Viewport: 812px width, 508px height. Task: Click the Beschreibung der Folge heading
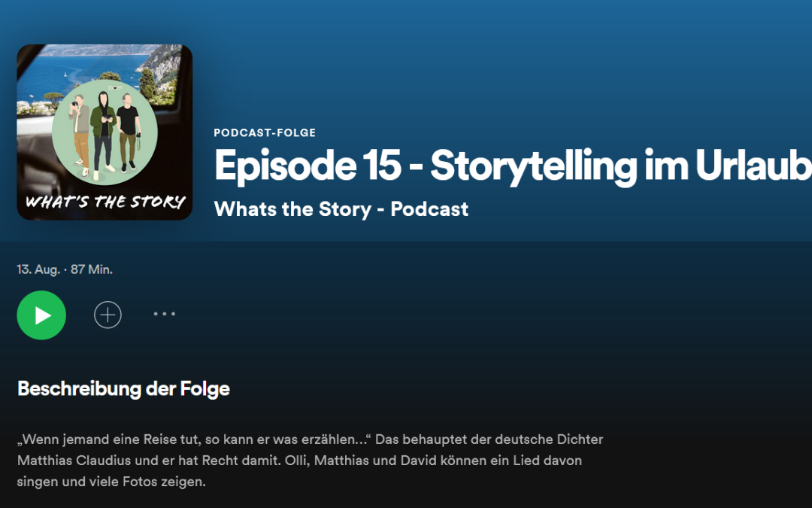pos(123,389)
